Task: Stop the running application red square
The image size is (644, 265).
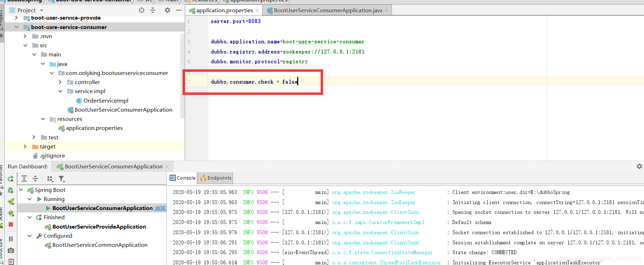Action: [11, 224]
